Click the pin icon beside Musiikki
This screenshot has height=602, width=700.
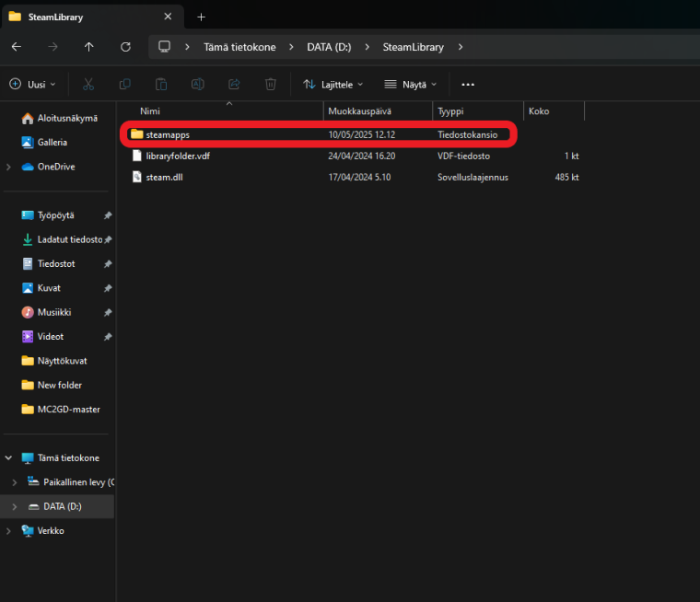(108, 312)
